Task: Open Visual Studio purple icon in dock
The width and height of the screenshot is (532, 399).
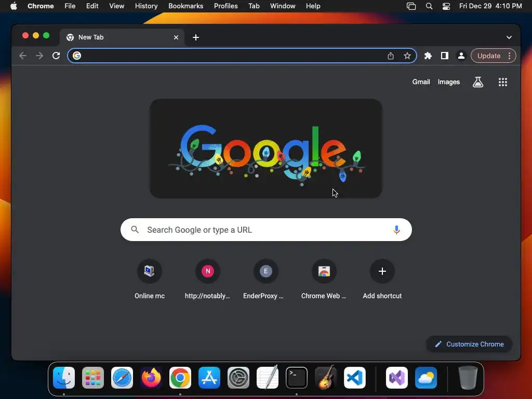Action: (396, 378)
